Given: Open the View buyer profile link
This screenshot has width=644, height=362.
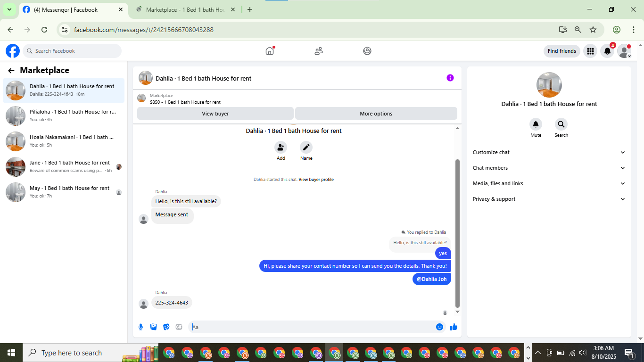Looking at the screenshot, I should pyautogui.click(x=316, y=180).
